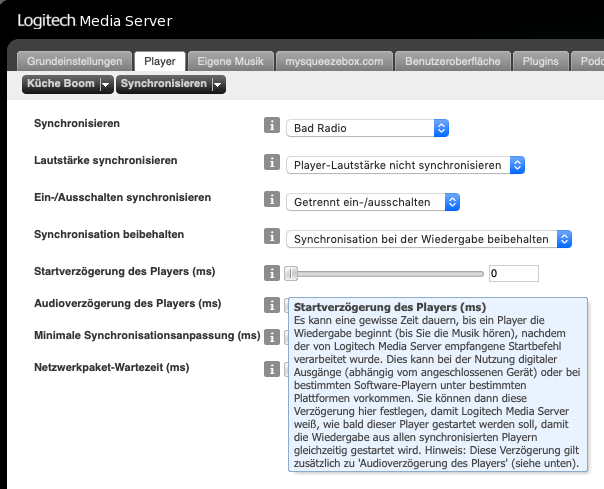Click info icon for Lautstärke synchronisieren
Image resolution: width=604 pixels, height=489 pixels.
pyautogui.click(x=270, y=163)
